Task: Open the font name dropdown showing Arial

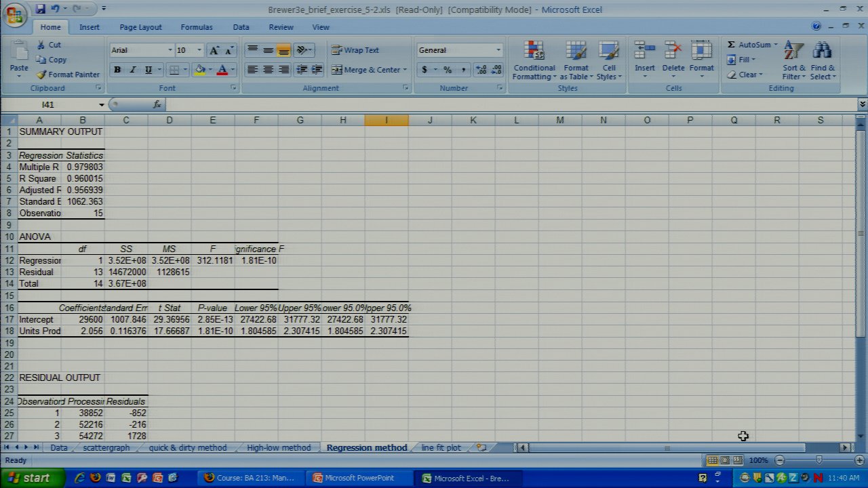Action: [170, 50]
